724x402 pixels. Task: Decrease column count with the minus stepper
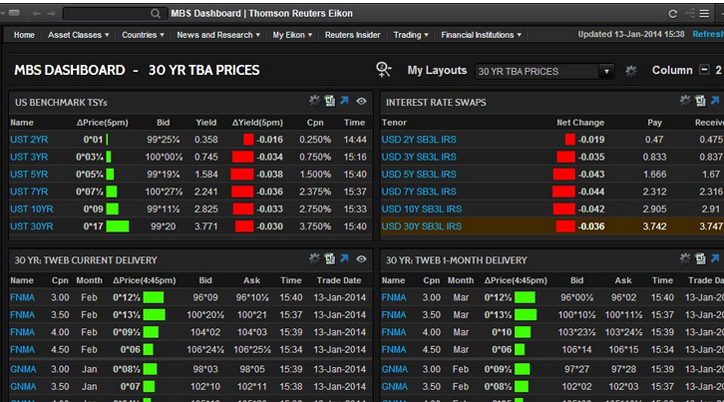705,70
